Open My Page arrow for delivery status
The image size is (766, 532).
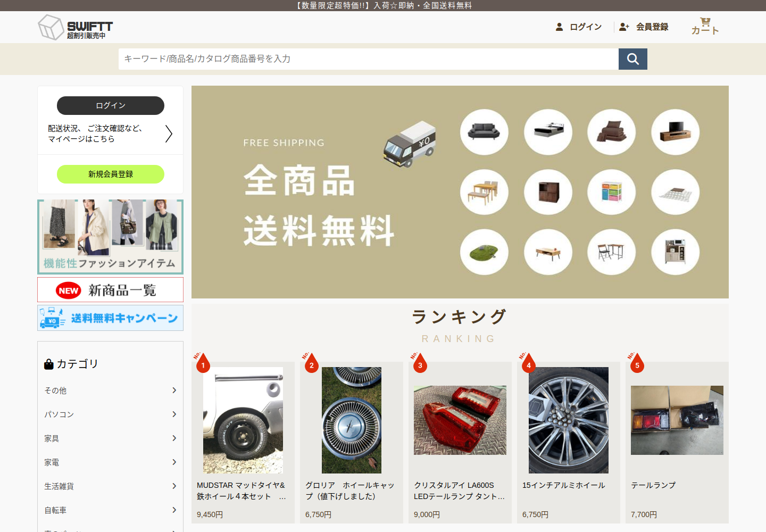tap(169, 134)
